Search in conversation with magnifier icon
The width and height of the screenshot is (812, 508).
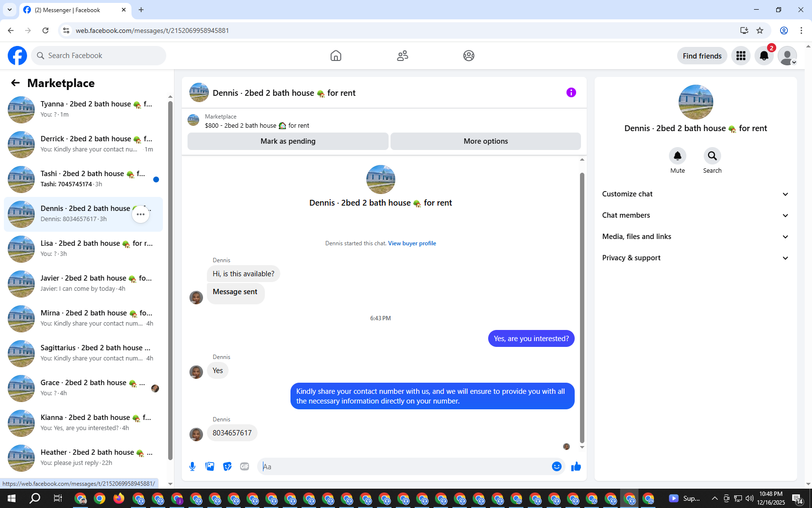(x=712, y=156)
